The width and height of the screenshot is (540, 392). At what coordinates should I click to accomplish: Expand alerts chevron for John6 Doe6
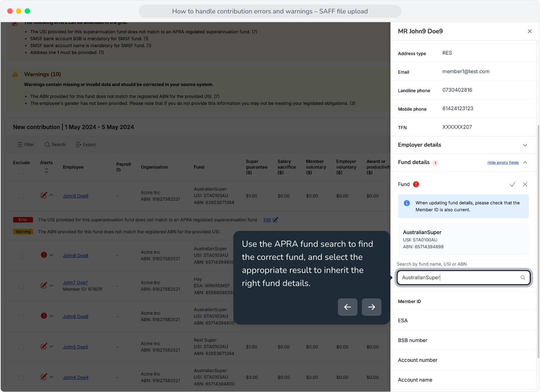click(52, 316)
